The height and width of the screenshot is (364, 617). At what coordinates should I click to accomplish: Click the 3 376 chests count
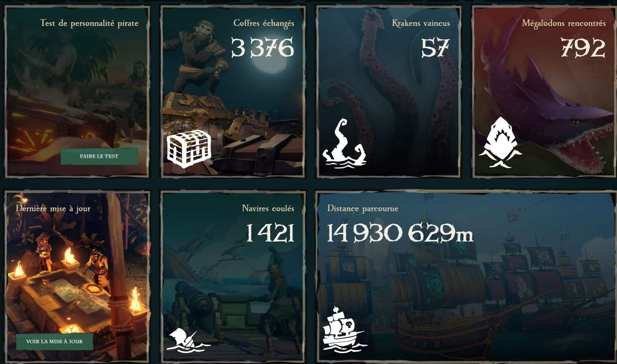[262, 48]
